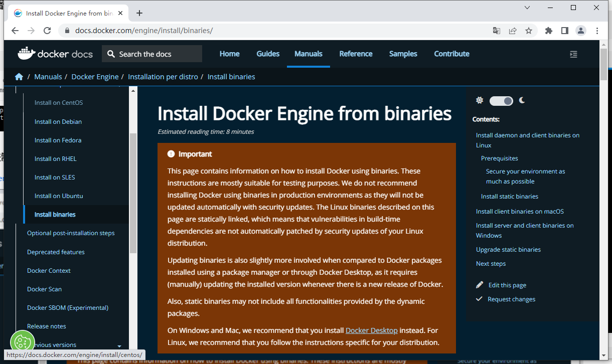Jump to Prerequisites in Contents
The height and width of the screenshot is (364, 612).
pyautogui.click(x=500, y=158)
